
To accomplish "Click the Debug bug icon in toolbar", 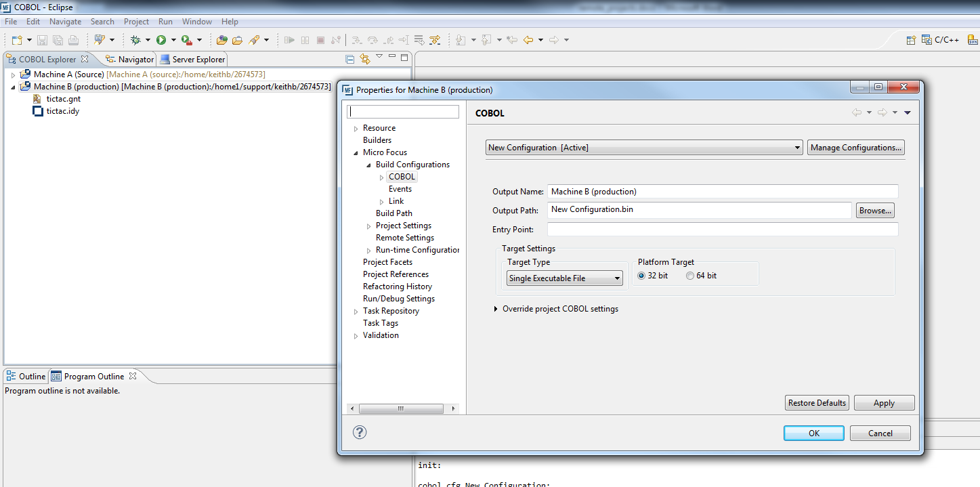I will pos(135,40).
